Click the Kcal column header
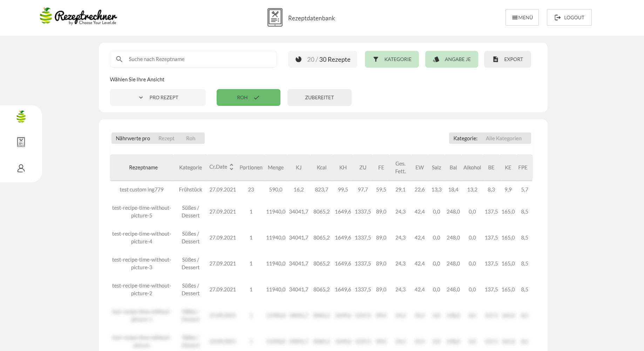 (321, 168)
